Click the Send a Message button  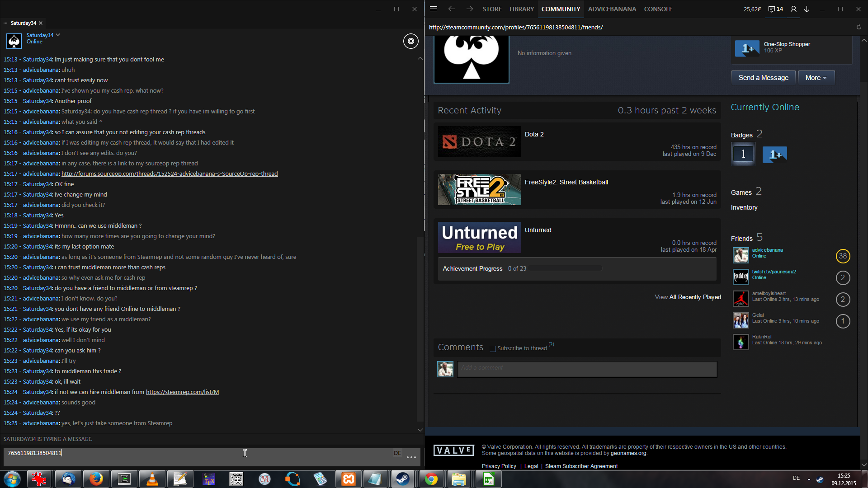(x=763, y=78)
